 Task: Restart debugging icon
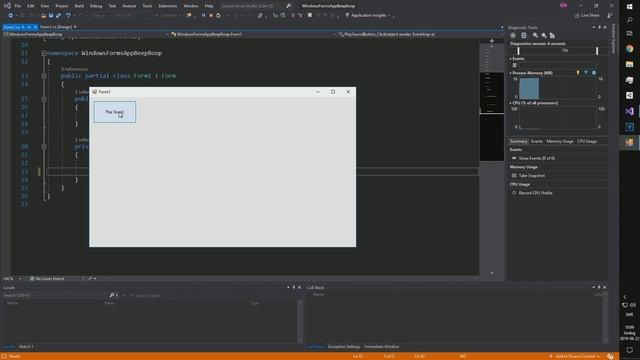pyautogui.click(x=218, y=16)
